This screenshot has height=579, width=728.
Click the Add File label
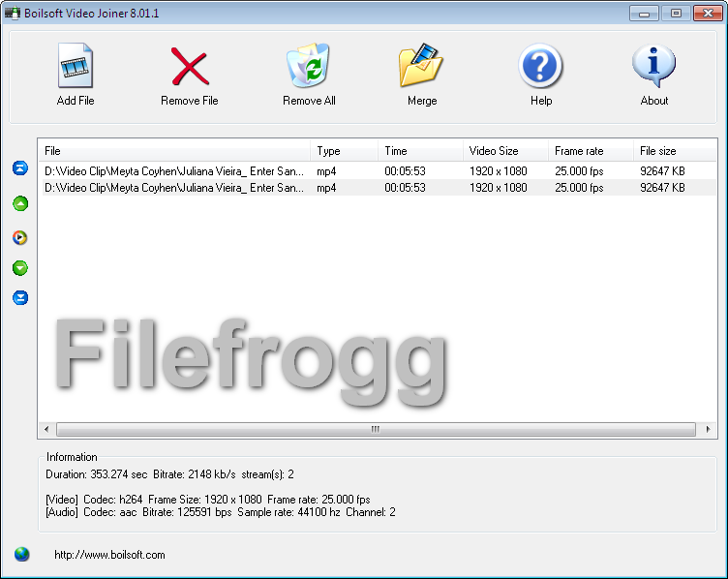pos(76,101)
